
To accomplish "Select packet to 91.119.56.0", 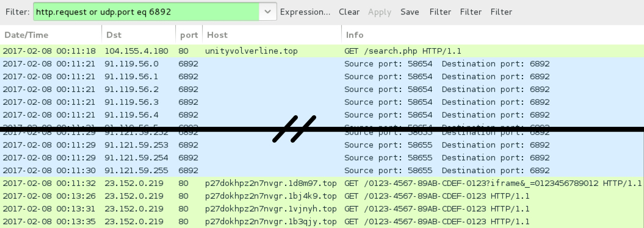I will 322,64.
